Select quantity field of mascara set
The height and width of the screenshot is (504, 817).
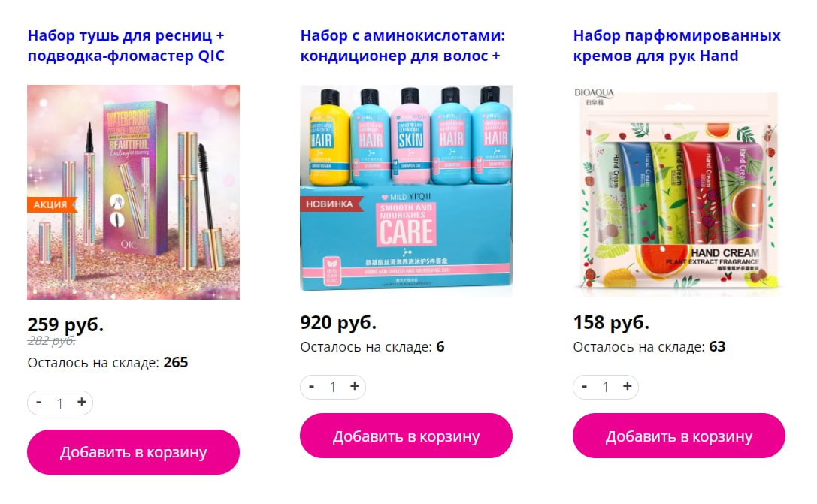click(60, 403)
